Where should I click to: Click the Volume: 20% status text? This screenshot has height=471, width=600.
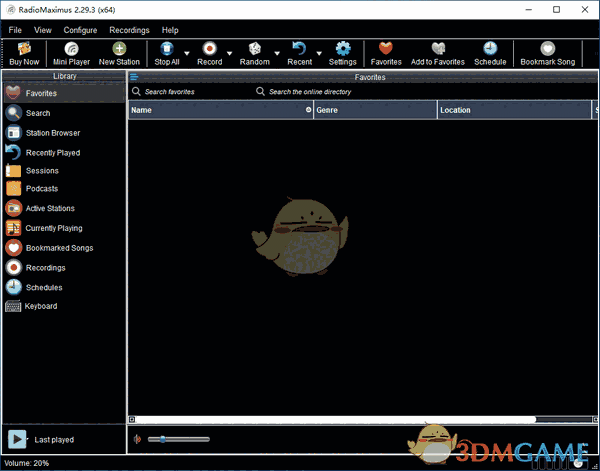26,463
